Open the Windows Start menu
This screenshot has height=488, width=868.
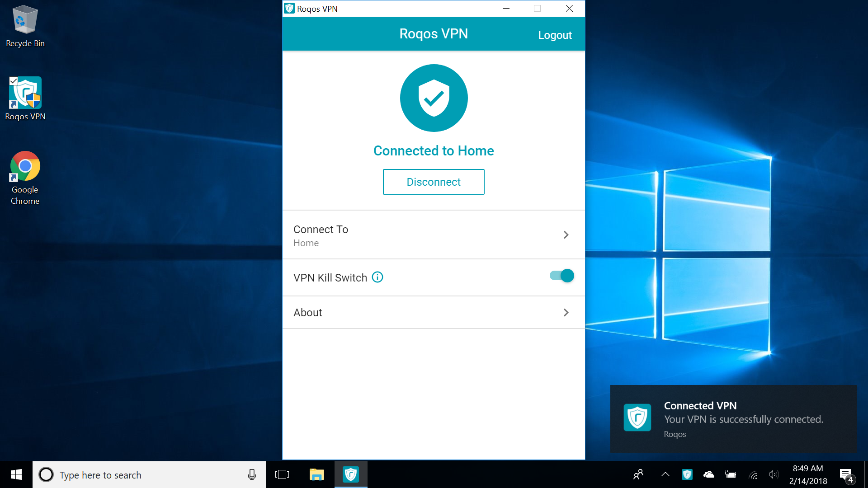[16, 474]
